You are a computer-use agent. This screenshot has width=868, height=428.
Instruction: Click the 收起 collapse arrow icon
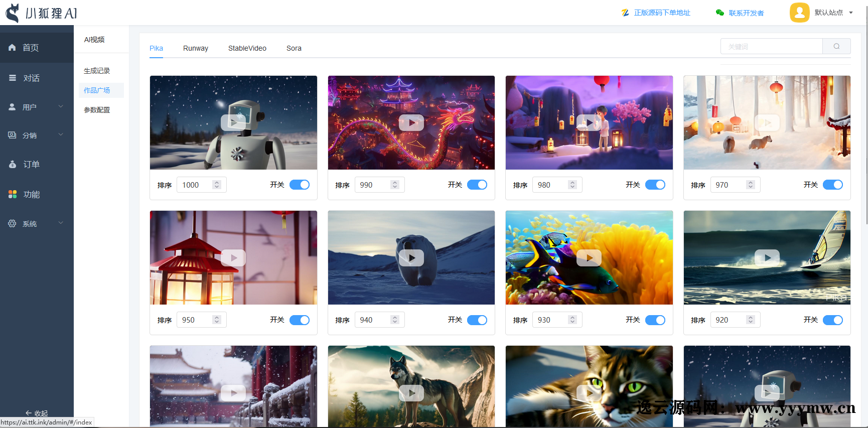(x=29, y=413)
